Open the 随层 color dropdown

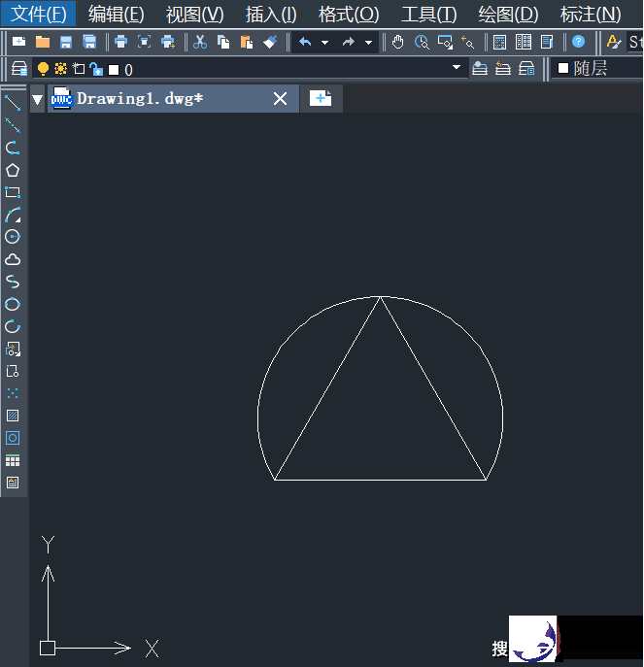597,68
